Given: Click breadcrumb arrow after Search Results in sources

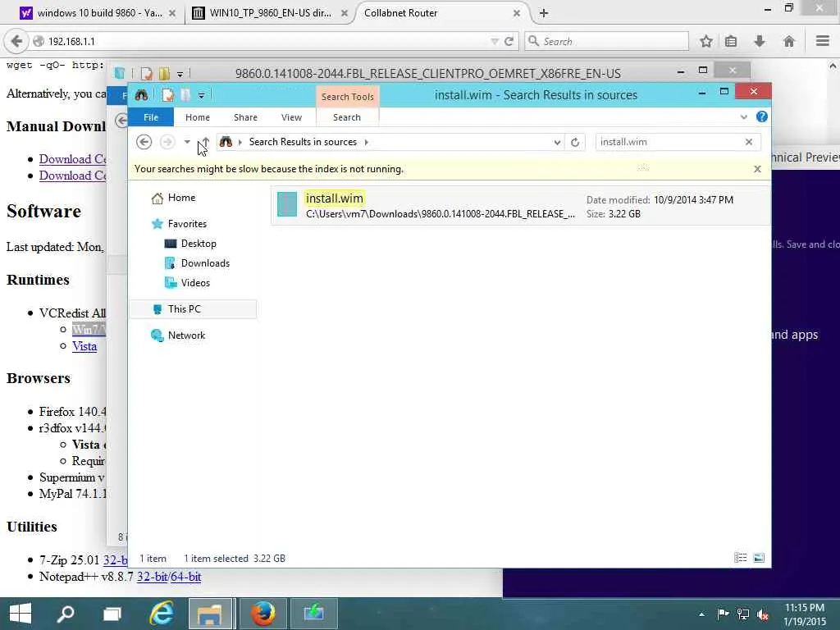Looking at the screenshot, I should (x=367, y=142).
